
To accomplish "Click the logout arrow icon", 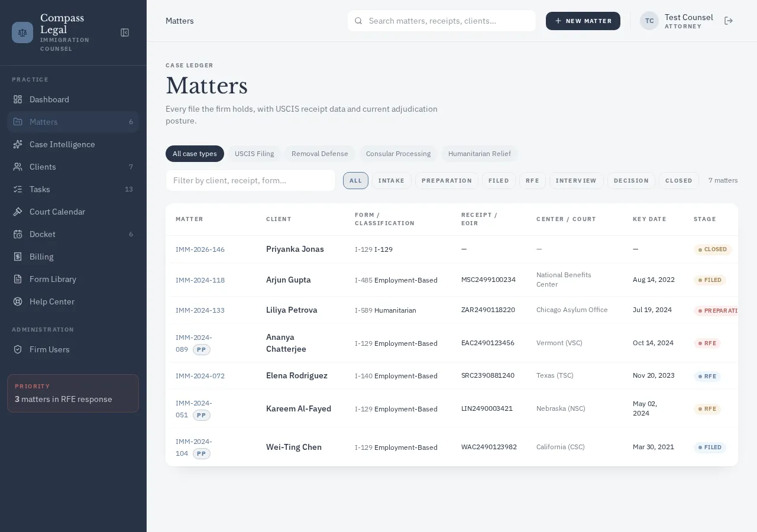I will [729, 21].
